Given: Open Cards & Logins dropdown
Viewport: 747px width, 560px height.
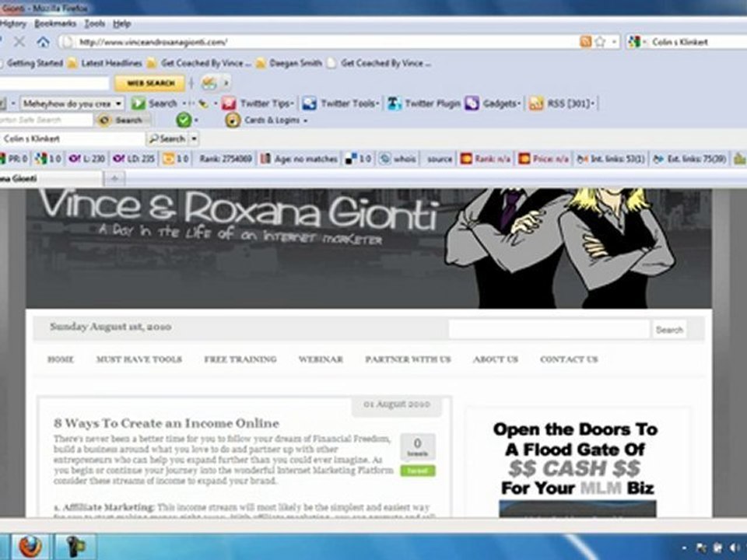Looking at the screenshot, I should [x=267, y=120].
